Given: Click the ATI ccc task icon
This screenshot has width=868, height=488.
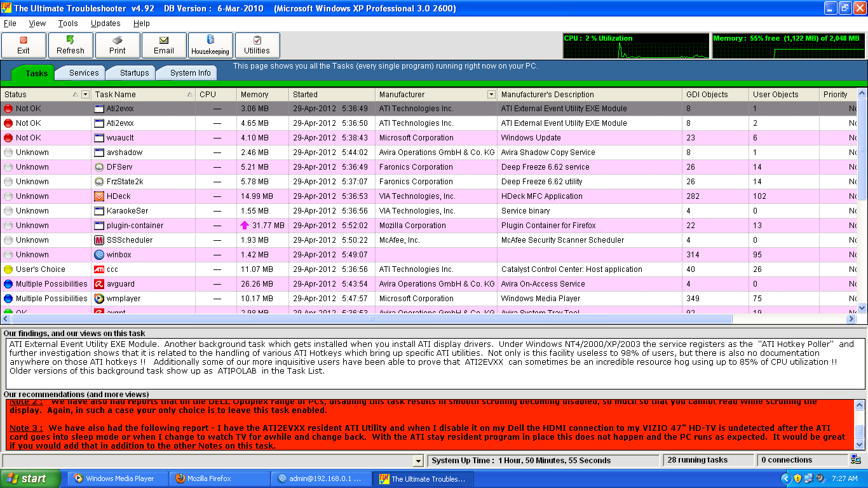Looking at the screenshot, I should coord(99,269).
